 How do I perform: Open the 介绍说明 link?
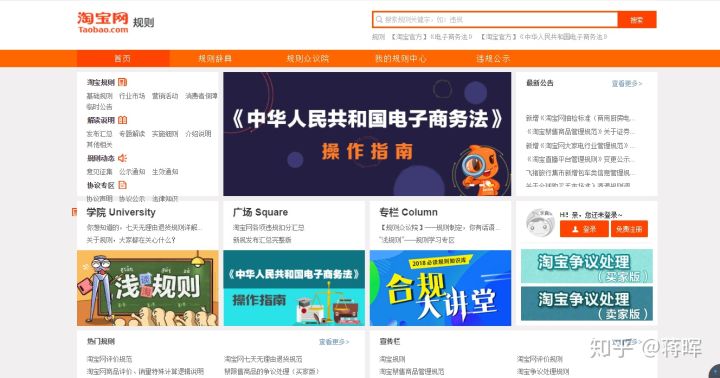198,134
